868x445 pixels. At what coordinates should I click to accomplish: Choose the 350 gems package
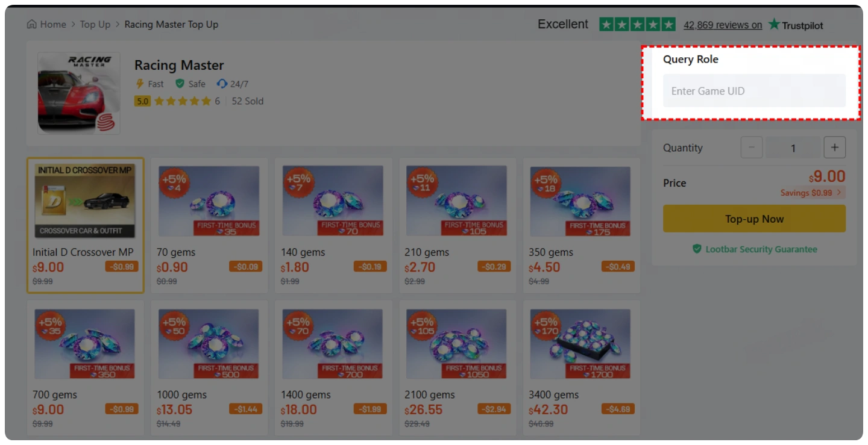coord(581,225)
